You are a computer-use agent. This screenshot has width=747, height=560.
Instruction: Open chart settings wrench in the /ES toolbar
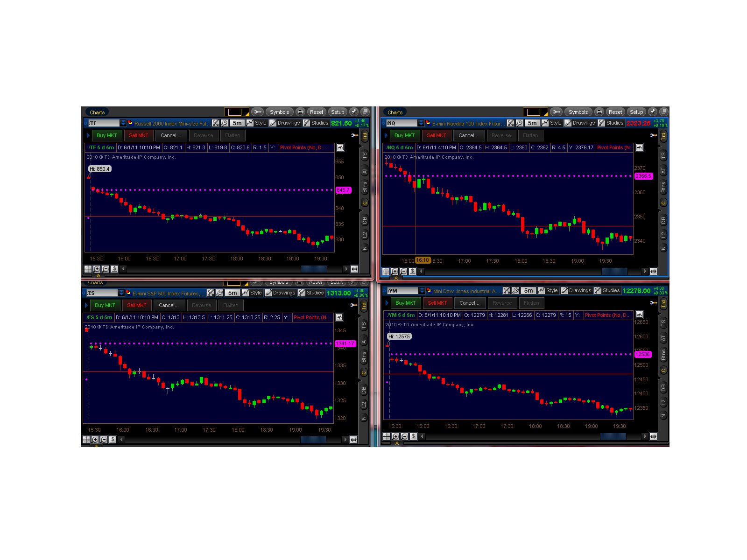[x=219, y=293]
